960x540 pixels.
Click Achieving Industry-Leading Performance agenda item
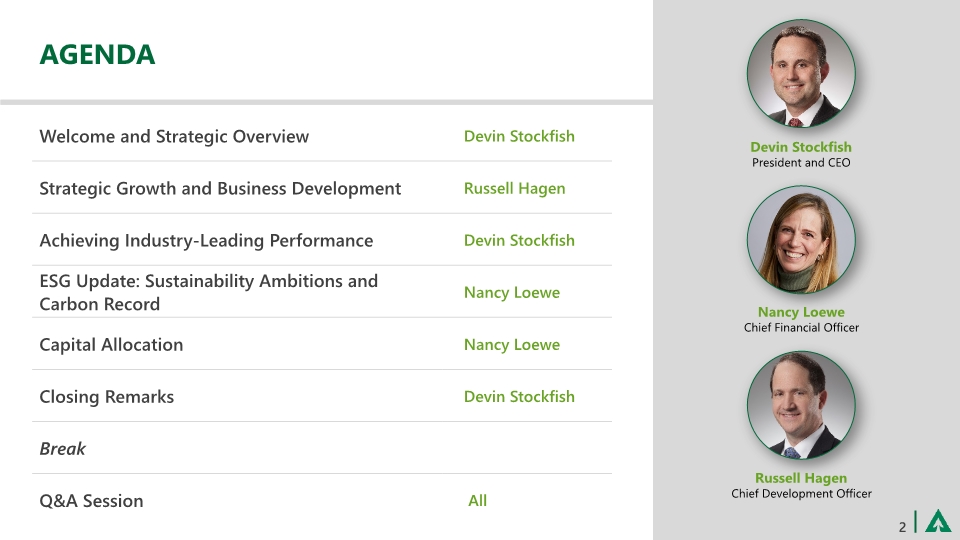click(206, 240)
